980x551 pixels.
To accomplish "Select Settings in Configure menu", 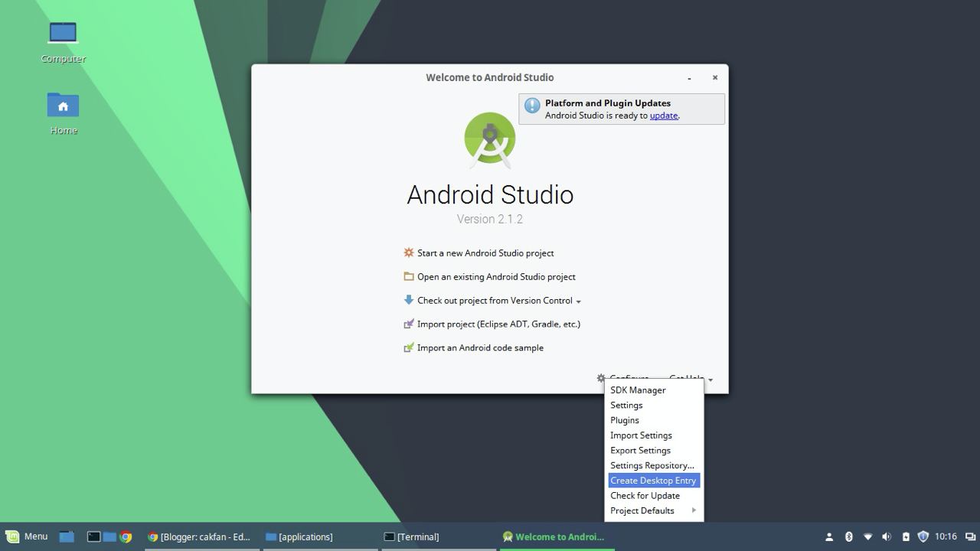I will tap(654, 405).
